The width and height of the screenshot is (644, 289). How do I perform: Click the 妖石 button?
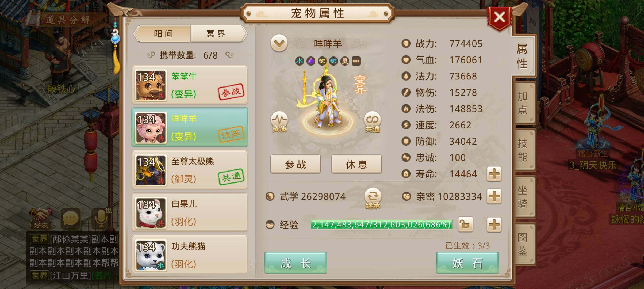(x=467, y=263)
